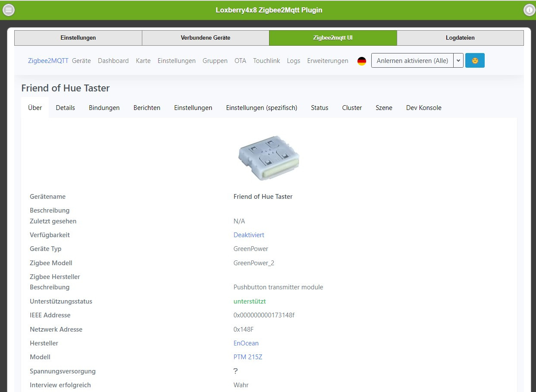
Task: Click the Friend of Hue Taster page heading
Action: coord(66,88)
